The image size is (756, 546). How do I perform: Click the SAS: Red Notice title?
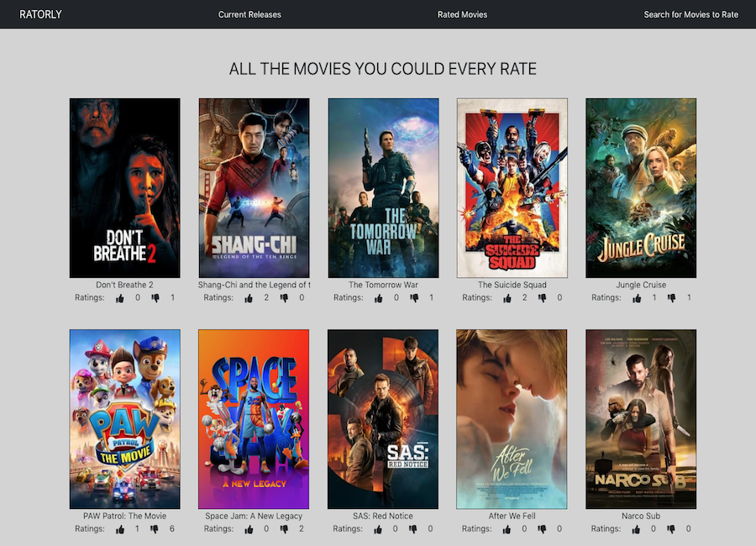coord(383,516)
